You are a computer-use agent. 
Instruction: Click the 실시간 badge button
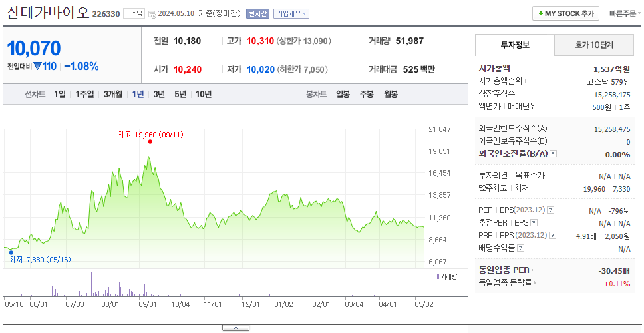click(257, 13)
